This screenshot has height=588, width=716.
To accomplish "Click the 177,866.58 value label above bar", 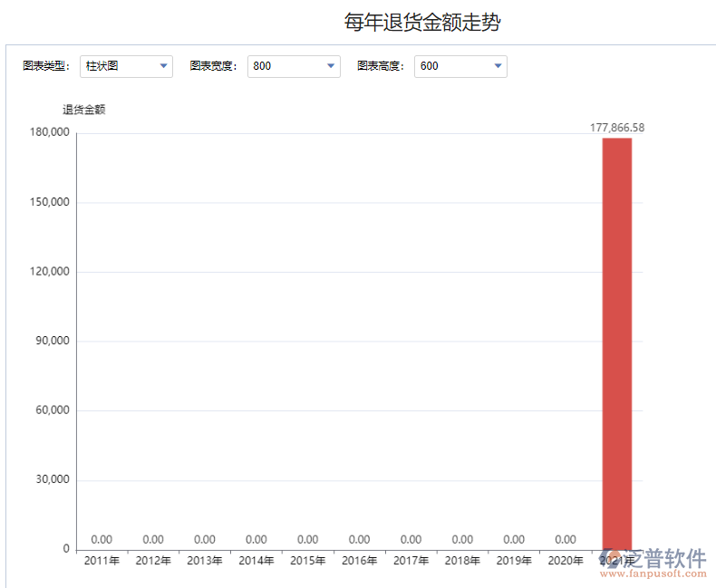I will (617, 128).
